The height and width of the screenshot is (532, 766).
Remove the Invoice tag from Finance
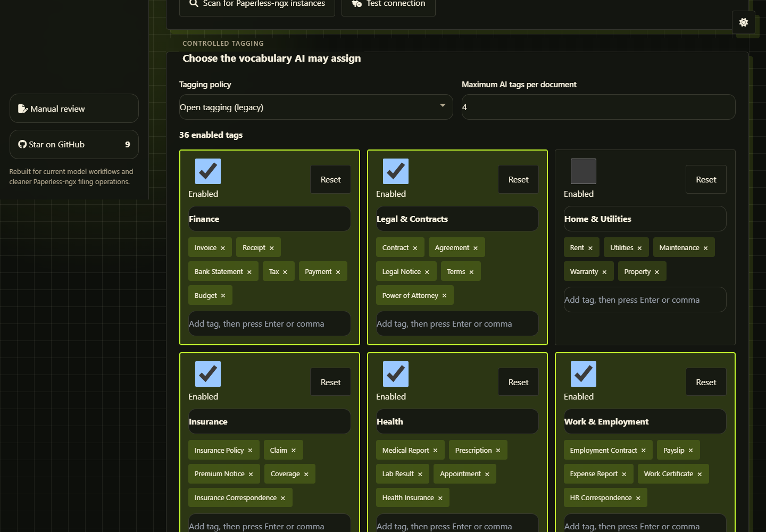click(x=223, y=248)
